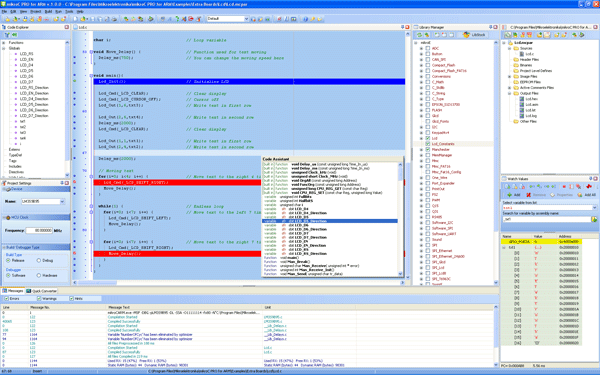Toggle the Warnings filter checkbox in Messages
Image resolution: width=600 pixels, height=375 pixels.
coord(39,298)
